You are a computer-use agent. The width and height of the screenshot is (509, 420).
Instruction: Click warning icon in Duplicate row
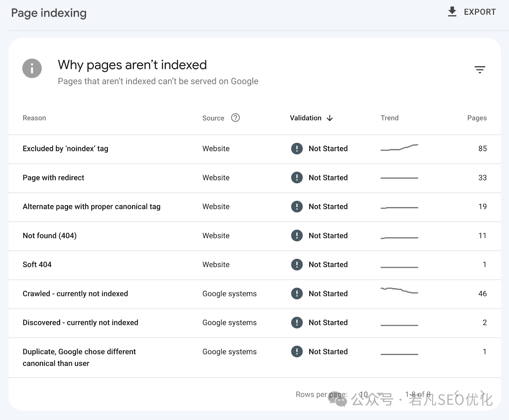point(297,352)
